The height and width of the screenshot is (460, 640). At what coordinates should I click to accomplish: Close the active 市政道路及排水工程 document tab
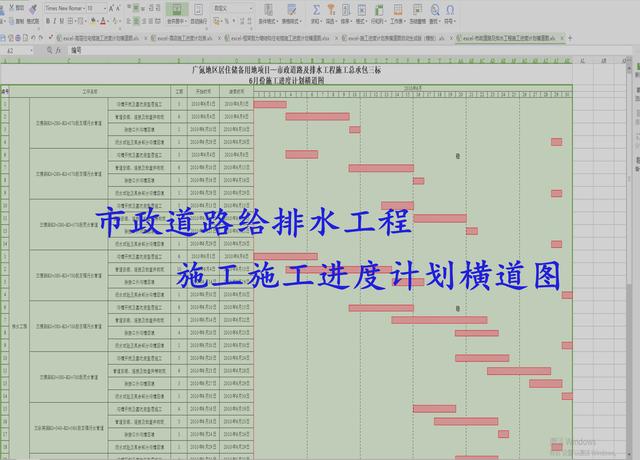pos(562,38)
